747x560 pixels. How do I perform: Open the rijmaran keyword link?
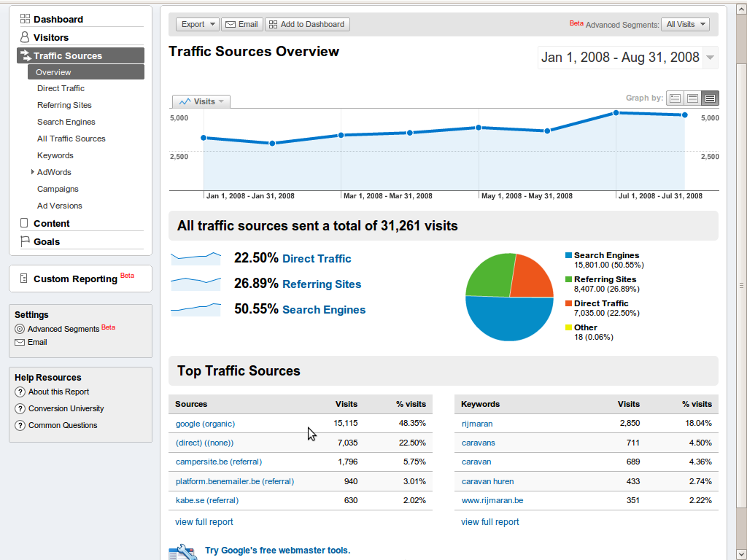(477, 424)
